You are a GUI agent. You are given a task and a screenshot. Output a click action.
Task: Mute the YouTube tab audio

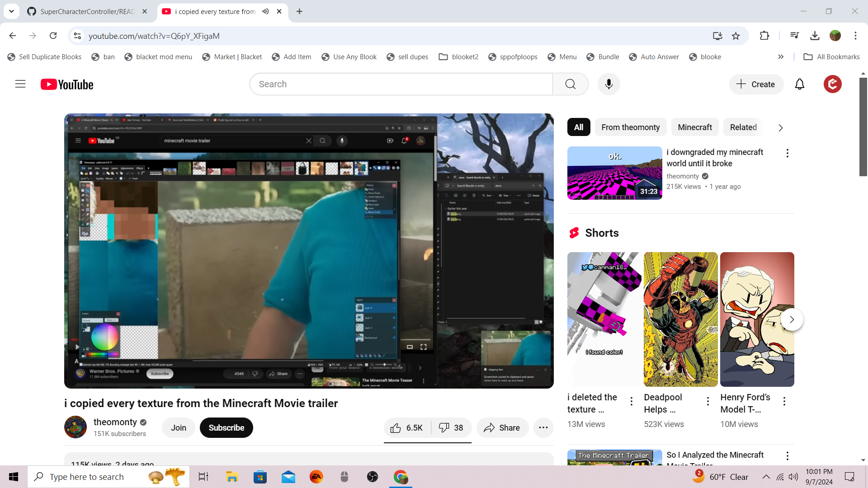(266, 11)
